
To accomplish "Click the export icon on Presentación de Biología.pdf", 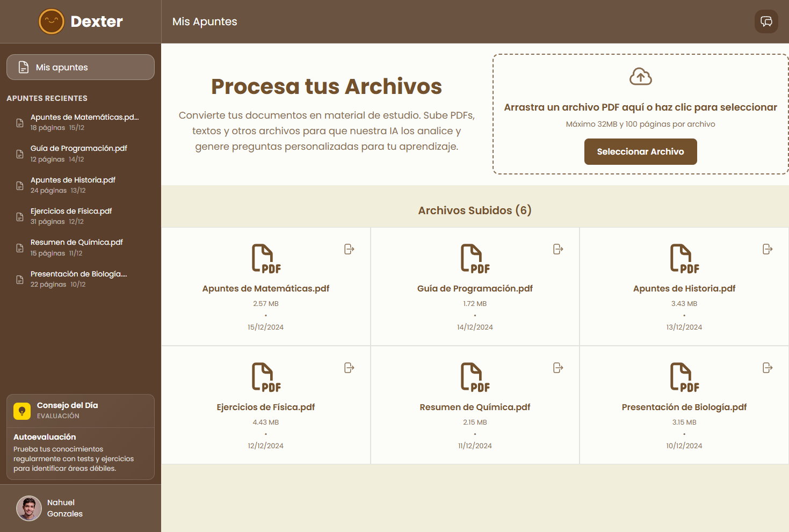I will coord(767,368).
